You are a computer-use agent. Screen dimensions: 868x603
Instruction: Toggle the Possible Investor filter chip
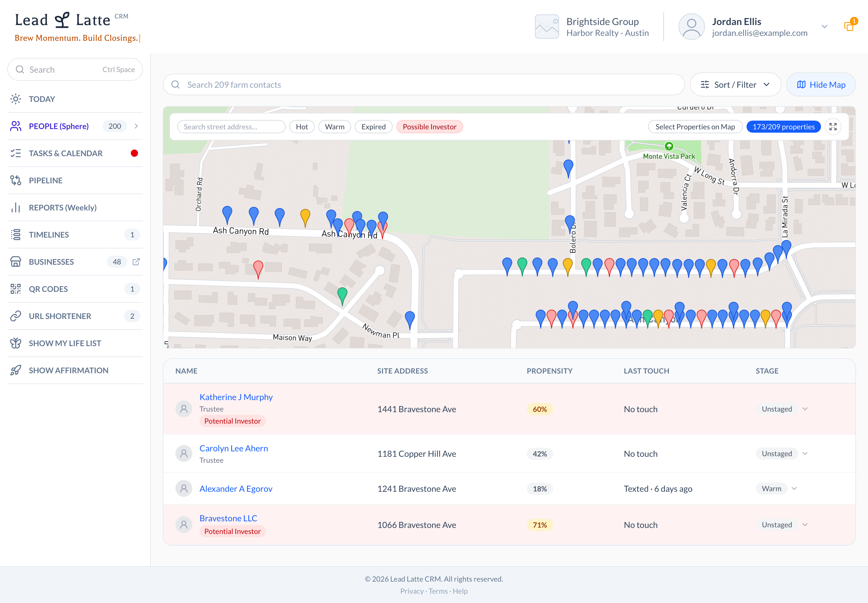tap(429, 127)
